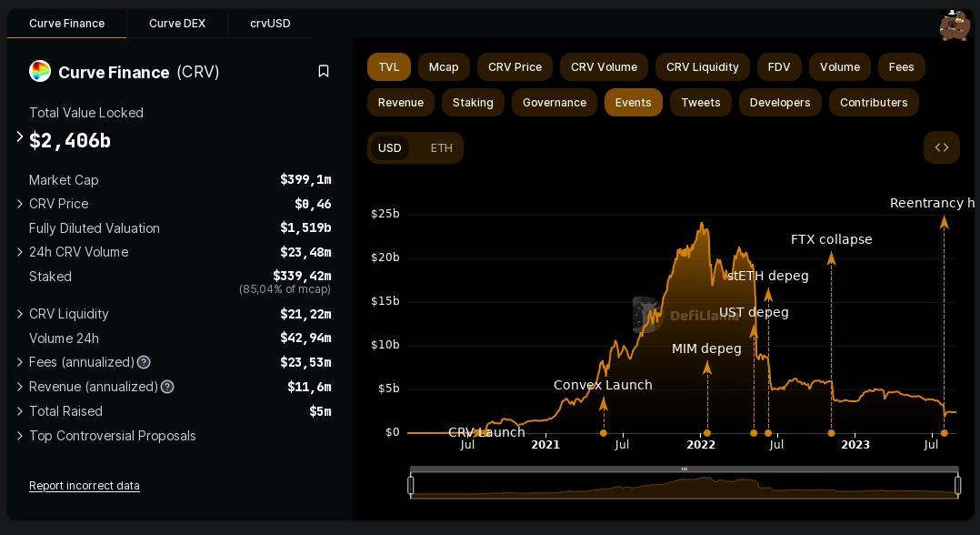980x535 pixels.
Task: Select USD denomination
Action: tap(389, 147)
